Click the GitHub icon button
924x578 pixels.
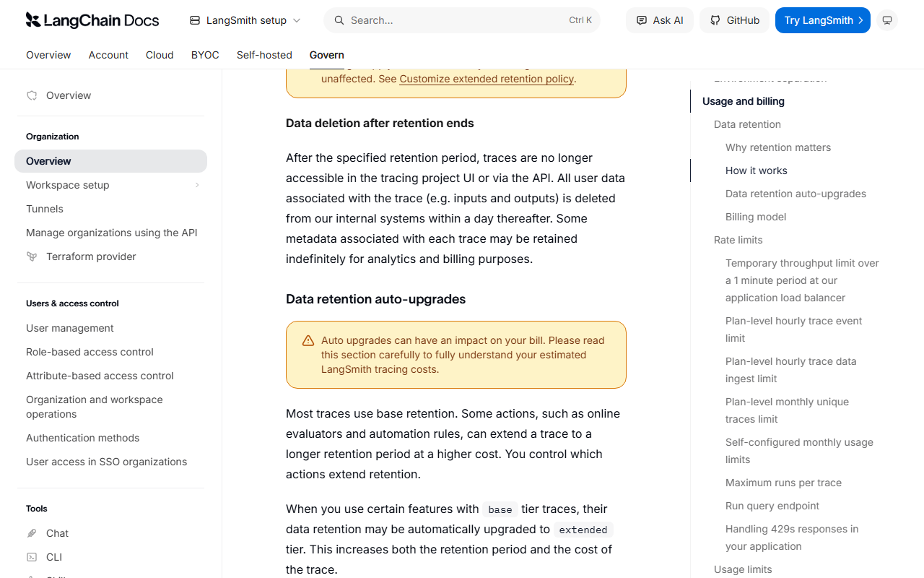coord(734,20)
